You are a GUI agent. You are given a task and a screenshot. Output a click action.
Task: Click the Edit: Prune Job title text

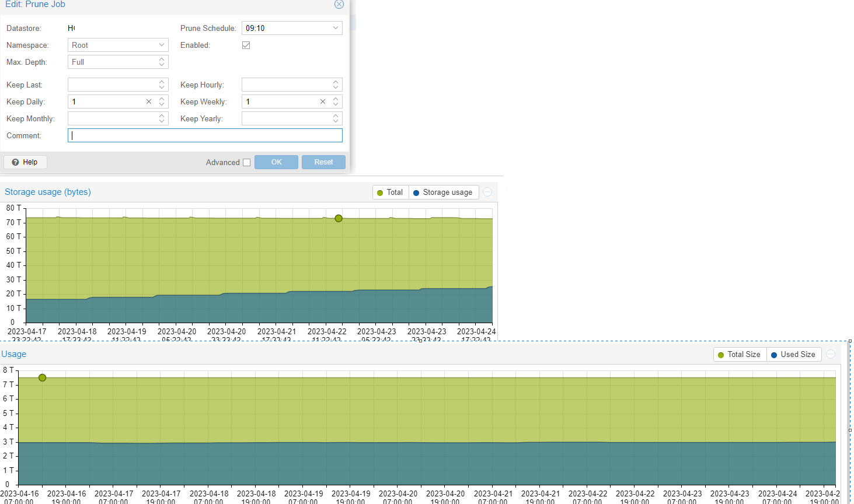click(35, 4)
